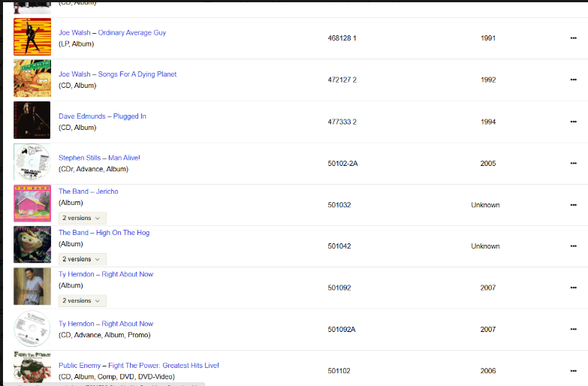Screen dimensions: 588x386
Task: Open the Ordinary Average Guy release link
Action: point(131,32)
